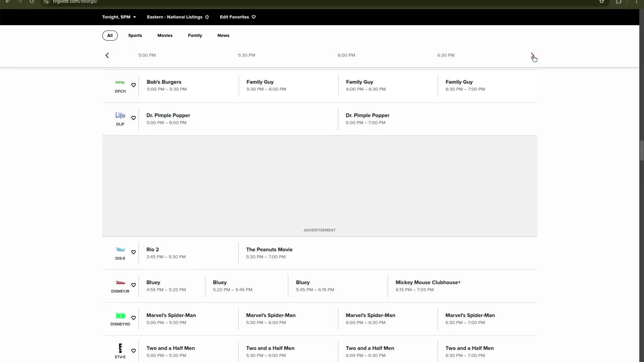Favorite the DIS-E channel with heart

coord(133,252)
